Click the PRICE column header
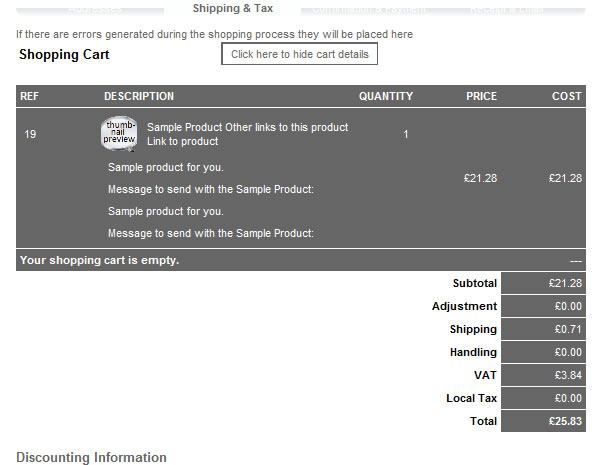This screenshot has height=465, width=603. coord(481,96)
